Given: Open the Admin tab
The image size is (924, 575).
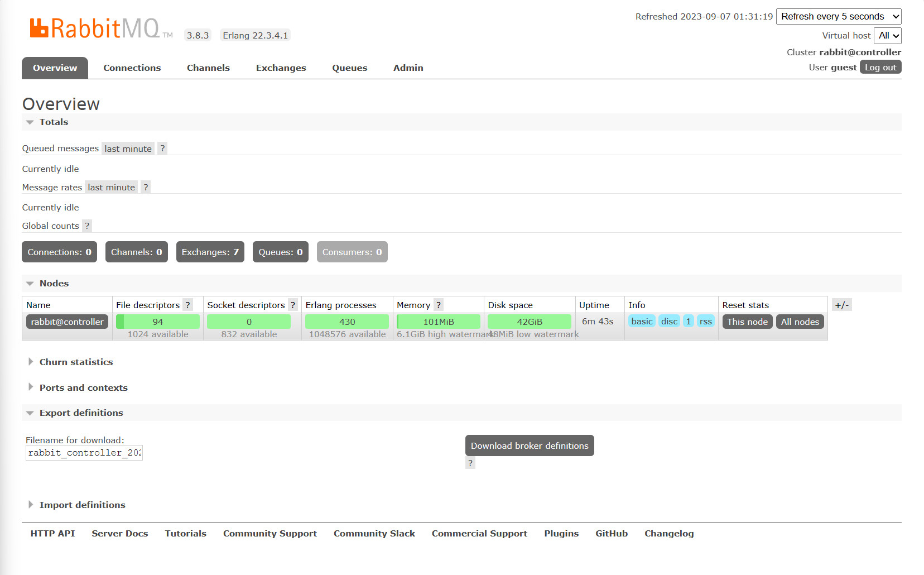Looking at the screenshot, I should coord(408,68).
